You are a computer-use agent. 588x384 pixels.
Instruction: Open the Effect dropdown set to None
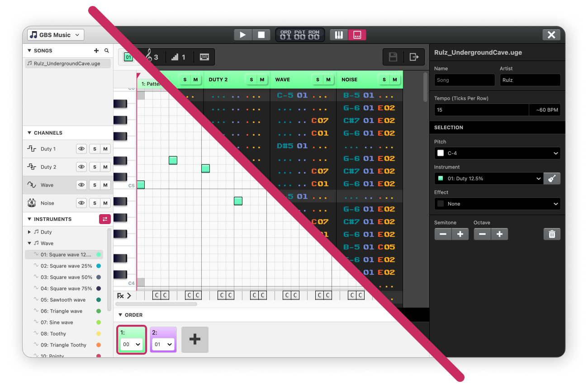pos(497,204)
